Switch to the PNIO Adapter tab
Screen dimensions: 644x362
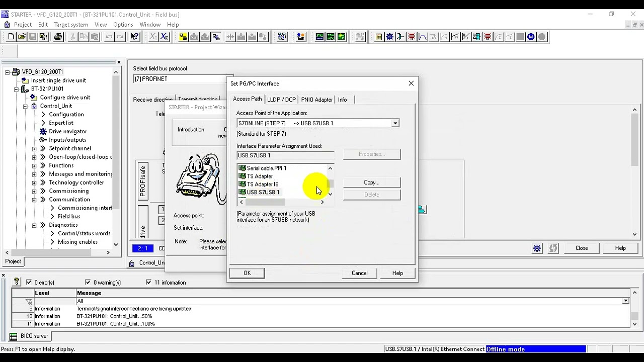click(x=317, y=100)
